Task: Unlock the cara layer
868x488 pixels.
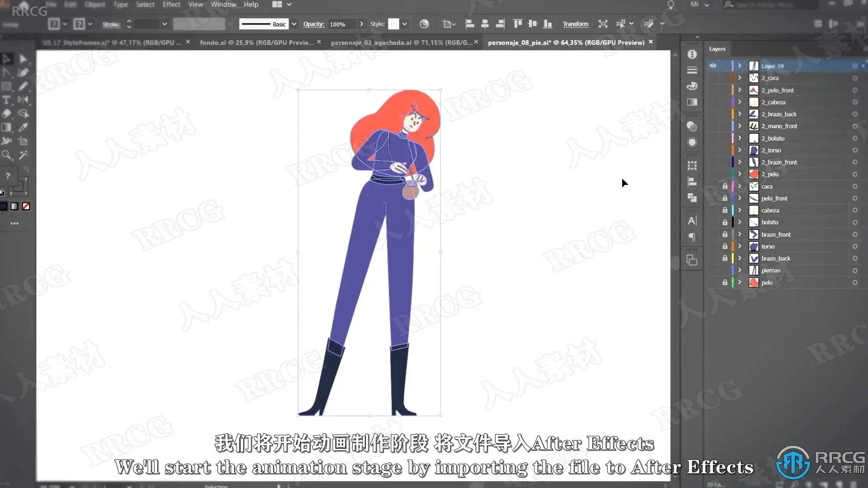Action: point(725,186)
